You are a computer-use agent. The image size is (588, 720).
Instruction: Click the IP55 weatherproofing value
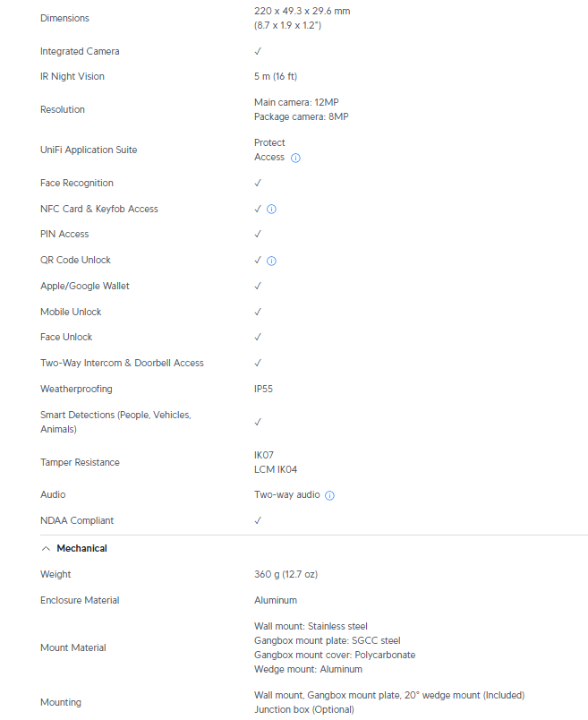[263, 389]
